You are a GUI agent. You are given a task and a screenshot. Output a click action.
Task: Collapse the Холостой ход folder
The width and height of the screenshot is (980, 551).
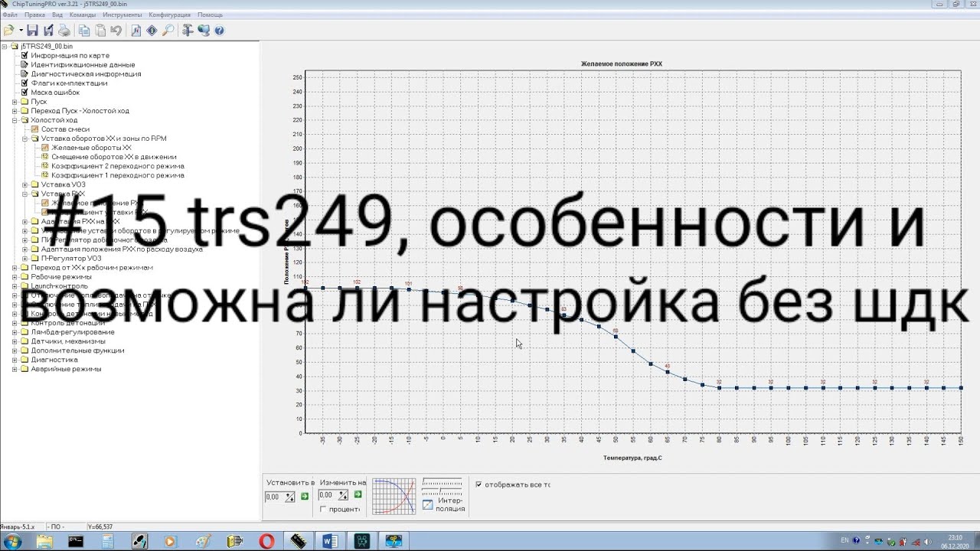point(15,120)
